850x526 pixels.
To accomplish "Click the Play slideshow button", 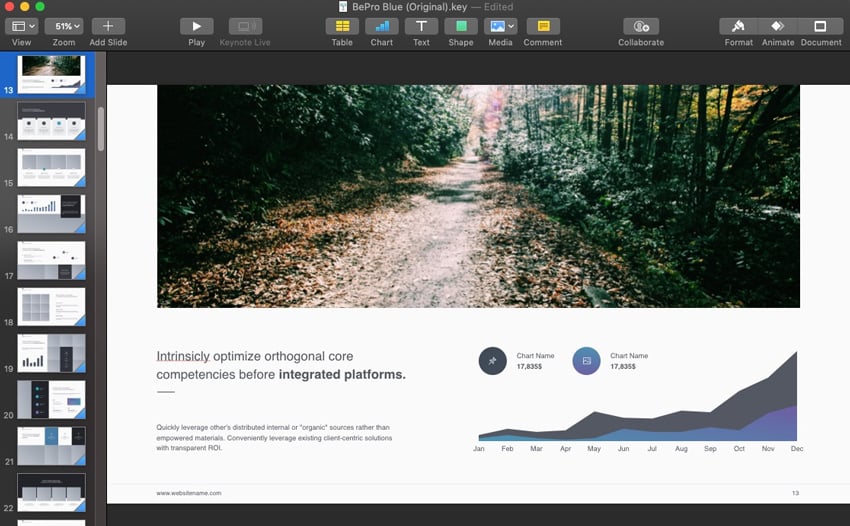I will [x=197, y=27].
